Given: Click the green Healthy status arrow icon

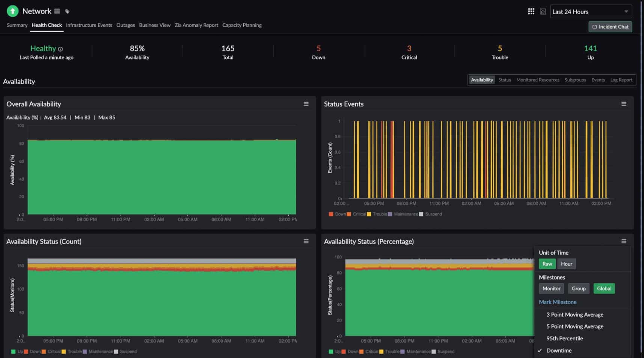Looking at the screenshot, I should (12, 11).
